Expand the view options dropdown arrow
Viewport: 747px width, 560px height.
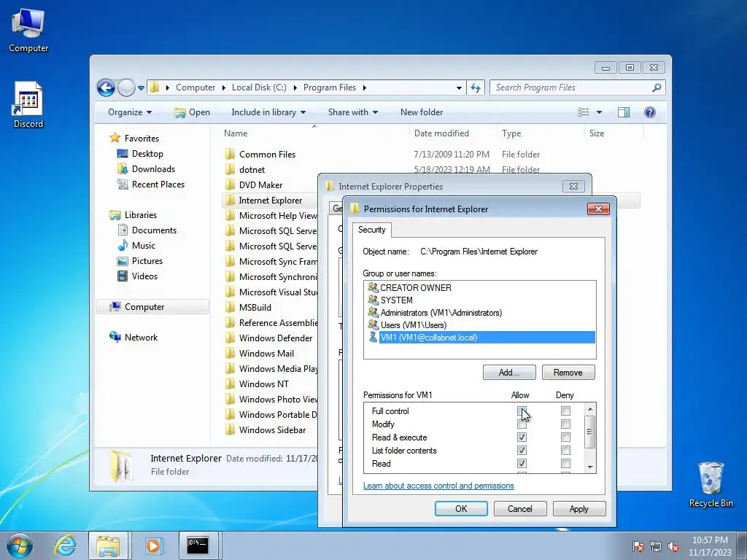(600, 112)
